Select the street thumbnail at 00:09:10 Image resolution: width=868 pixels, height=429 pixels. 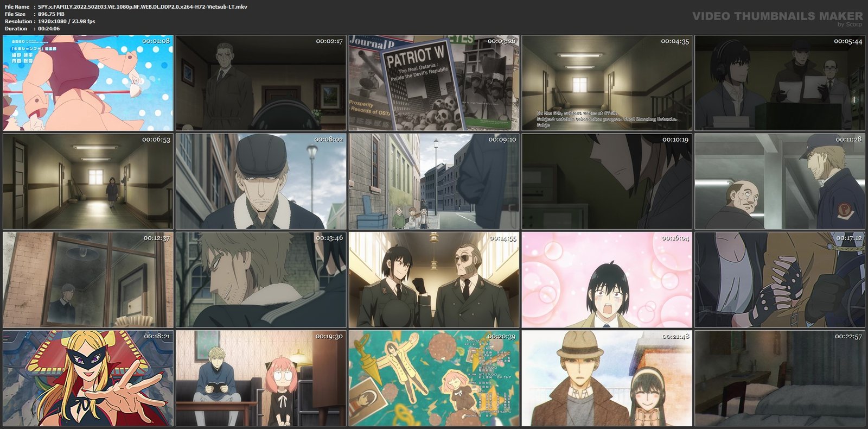[434, 181]
